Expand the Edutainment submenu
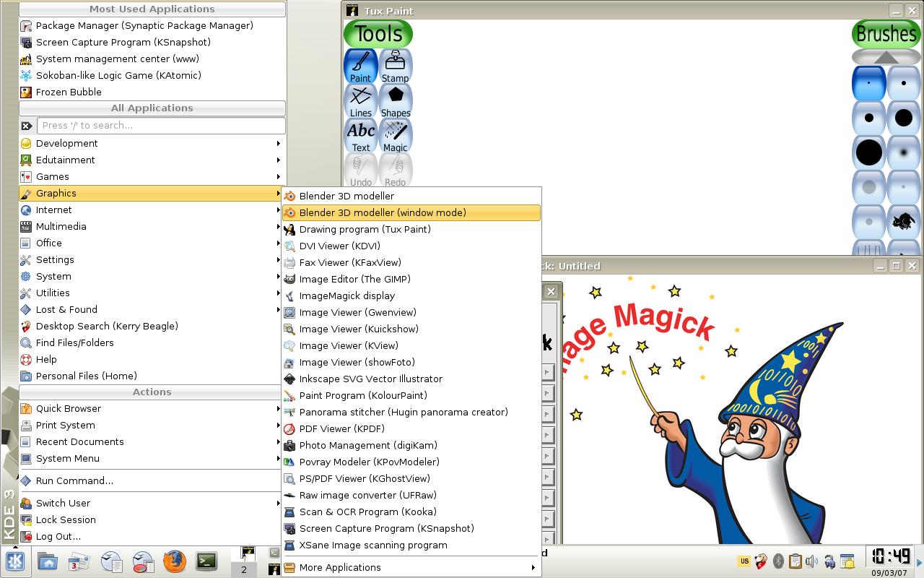 tap(152, 160)
